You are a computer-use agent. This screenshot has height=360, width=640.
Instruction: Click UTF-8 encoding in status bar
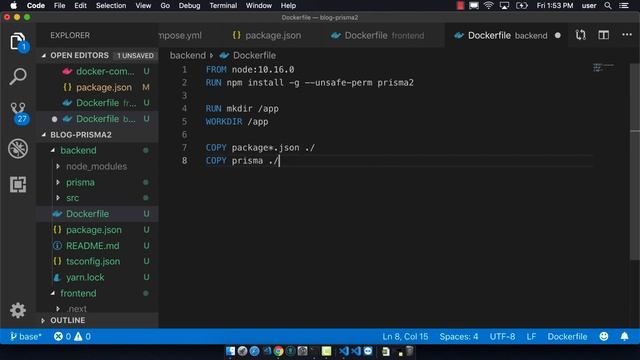point(502,336)
